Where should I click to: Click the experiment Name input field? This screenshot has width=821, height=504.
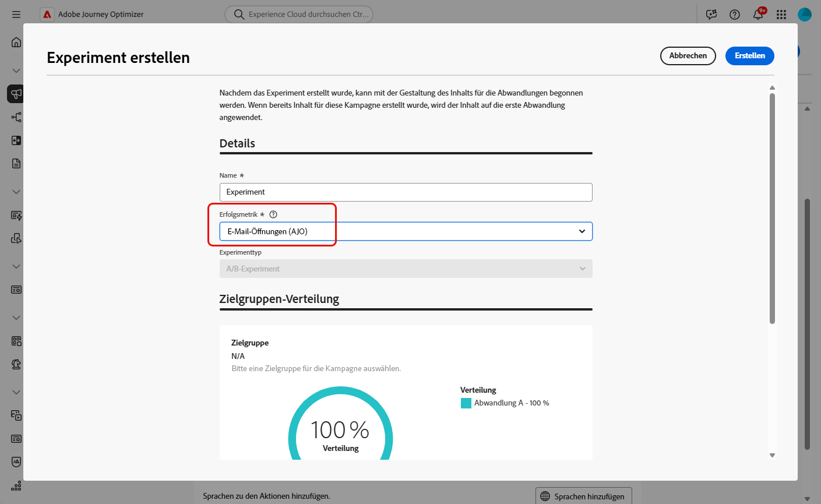(x=406, y=192)
